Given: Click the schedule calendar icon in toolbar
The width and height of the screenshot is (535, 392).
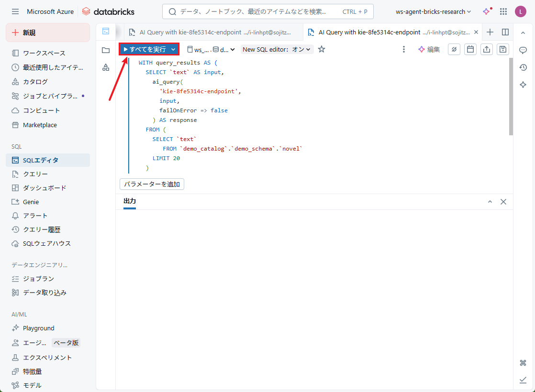Looking at the screenshot, I should coord(470,49).
